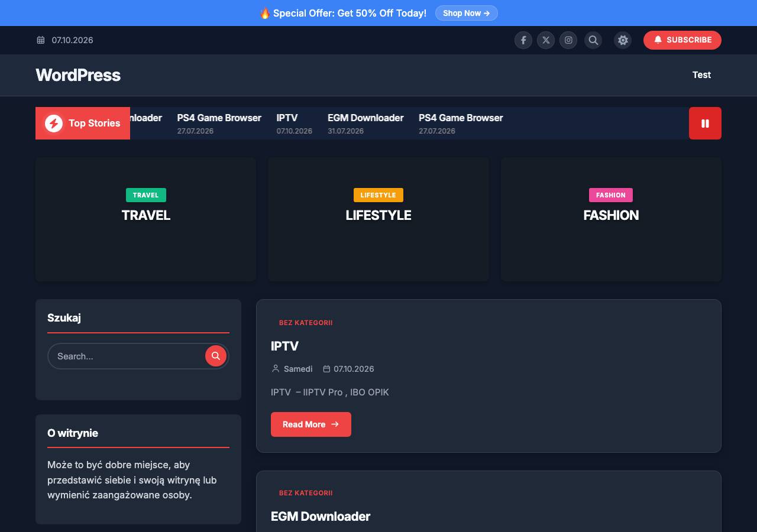Image resolution: width=757 pixels, height=532 pixels.
Task: Click the Szukaj widget heading
Action: 64,318
